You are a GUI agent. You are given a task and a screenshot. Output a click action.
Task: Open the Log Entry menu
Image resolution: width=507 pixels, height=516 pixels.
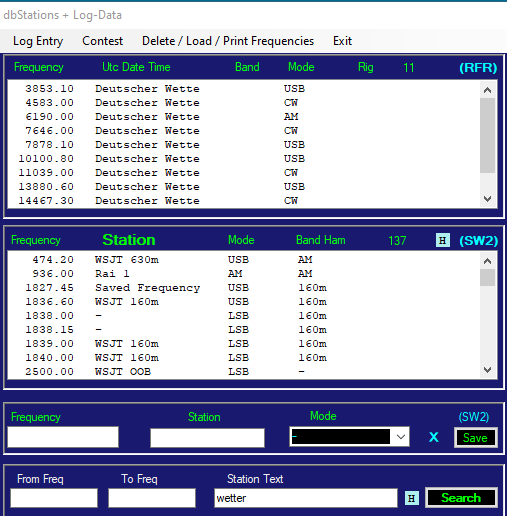click(38, 41)
